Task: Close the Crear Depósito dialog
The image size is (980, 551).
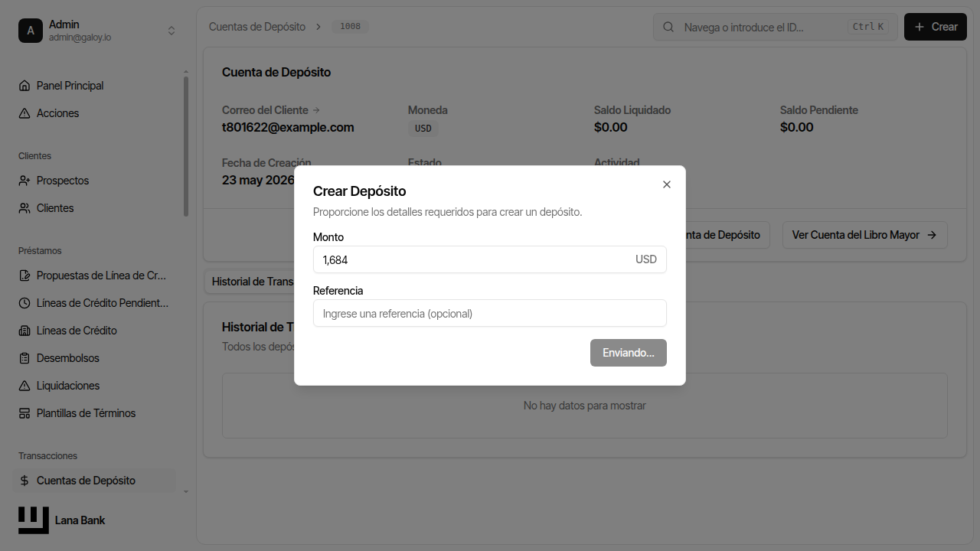Action: 667,184
